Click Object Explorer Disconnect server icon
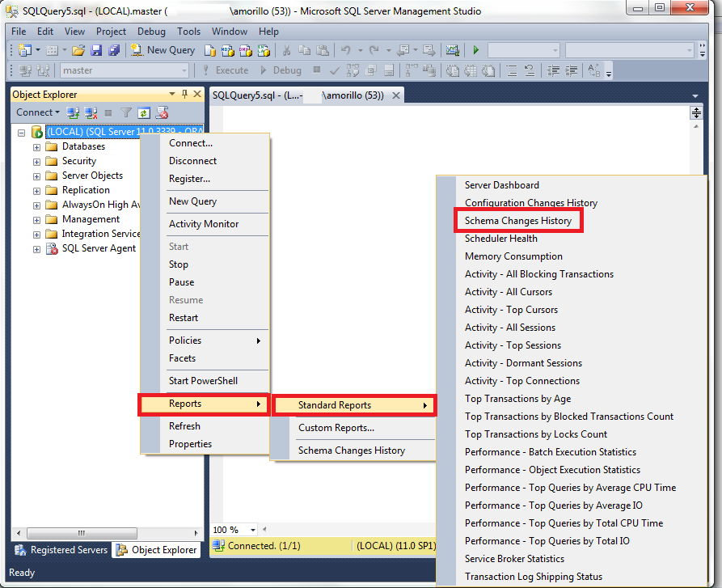The width and height of the screenshot is (722, 588). [91, 112]
